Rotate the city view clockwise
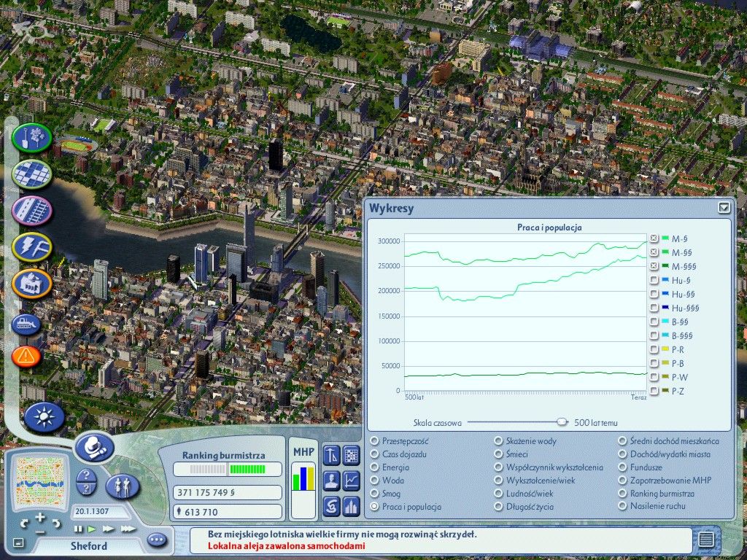 coord(56,524)
